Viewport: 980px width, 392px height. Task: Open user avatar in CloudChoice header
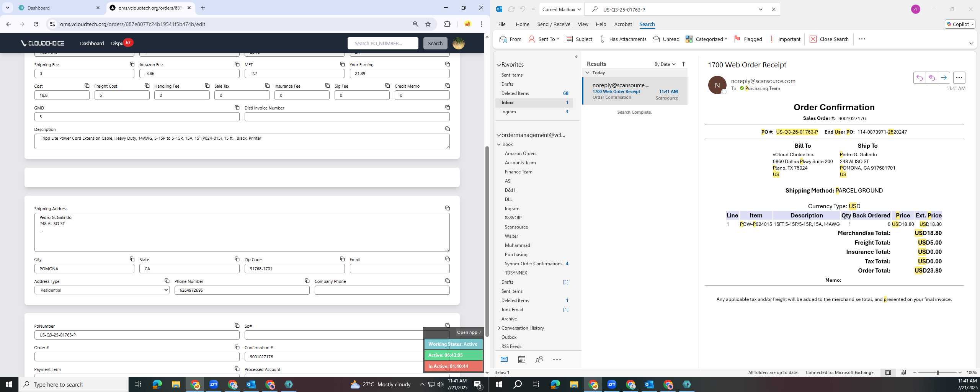click(459, 43)
